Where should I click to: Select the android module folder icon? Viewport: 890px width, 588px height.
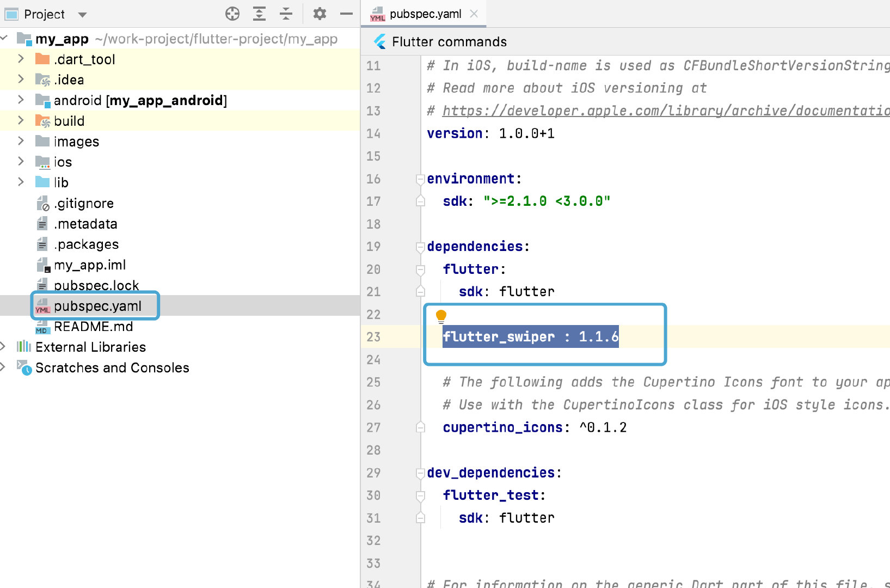(x=42, y=100)
